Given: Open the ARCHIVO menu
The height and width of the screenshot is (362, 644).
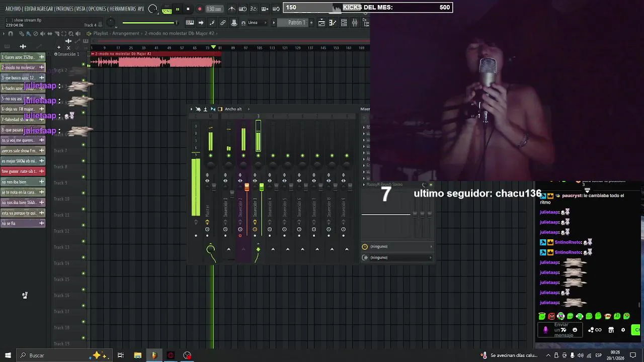Looking at the screenshot, I should (x=13, y=9).
